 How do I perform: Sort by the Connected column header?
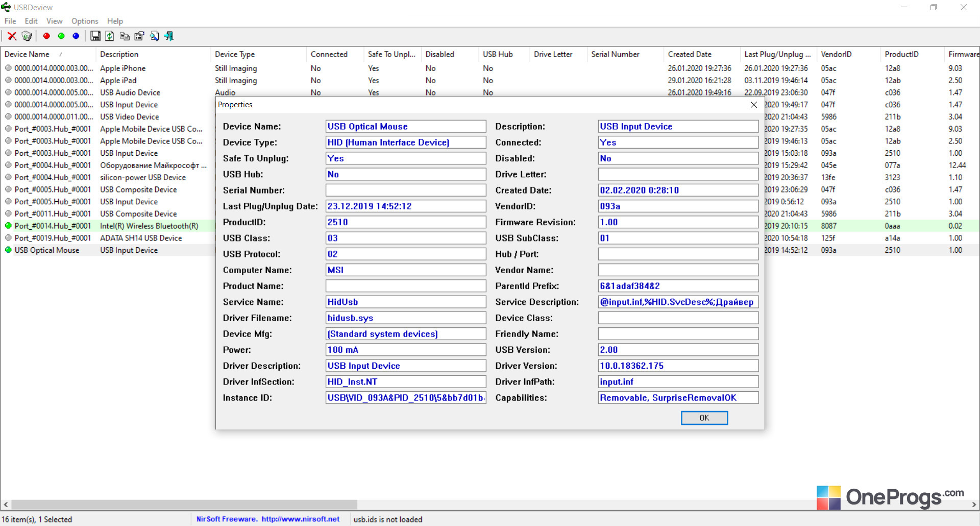tap(335, 54)
